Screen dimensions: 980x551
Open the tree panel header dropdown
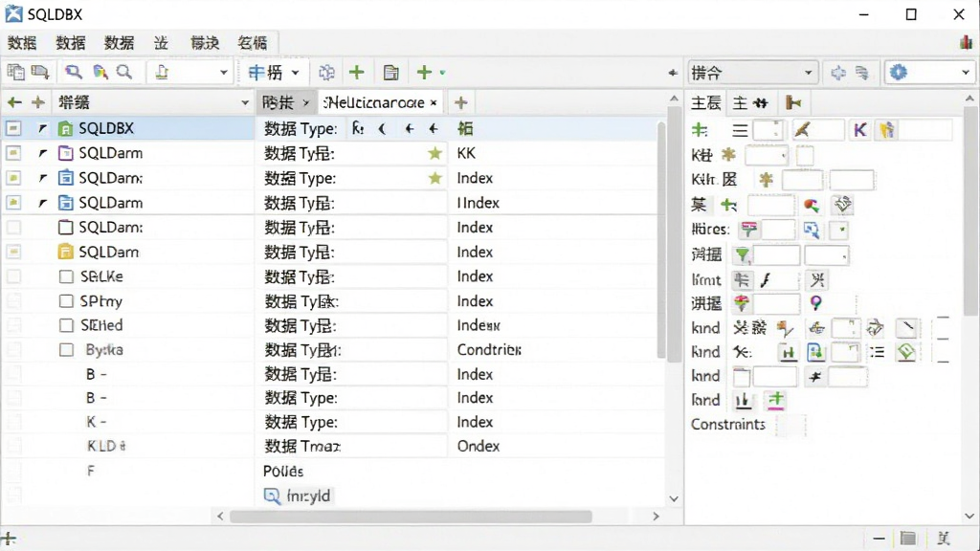click(245, 102)
